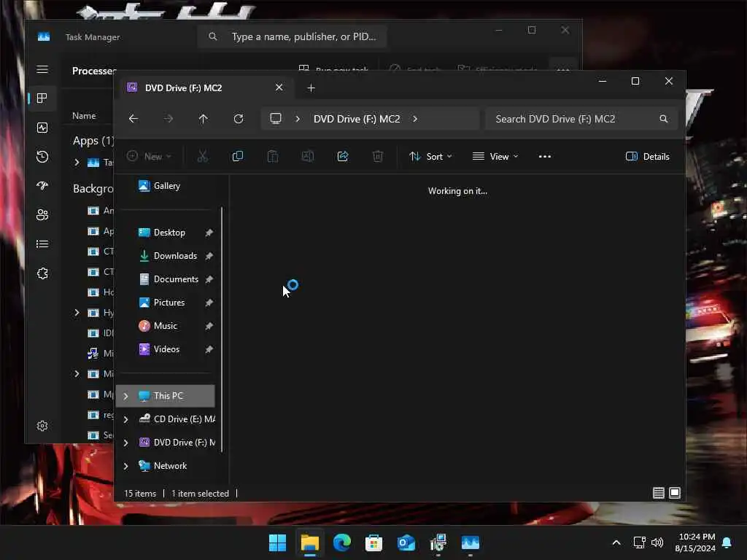Open Outlook from taskbar

click(x=406, y=542)
